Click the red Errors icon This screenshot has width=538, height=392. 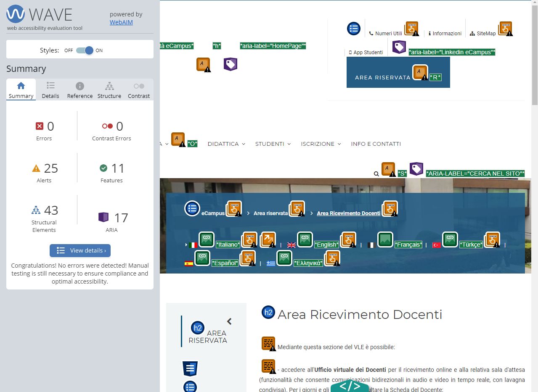(x=40, y=126)
